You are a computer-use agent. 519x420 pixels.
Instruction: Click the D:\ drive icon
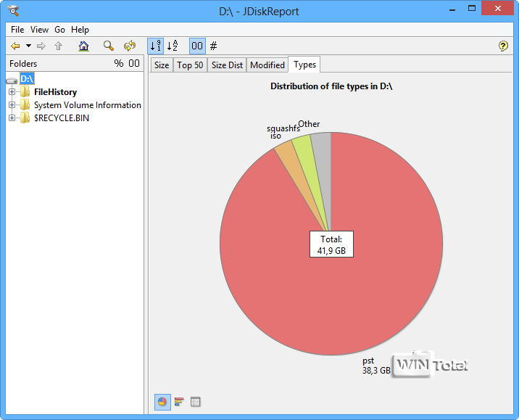[x=12, y=81]
